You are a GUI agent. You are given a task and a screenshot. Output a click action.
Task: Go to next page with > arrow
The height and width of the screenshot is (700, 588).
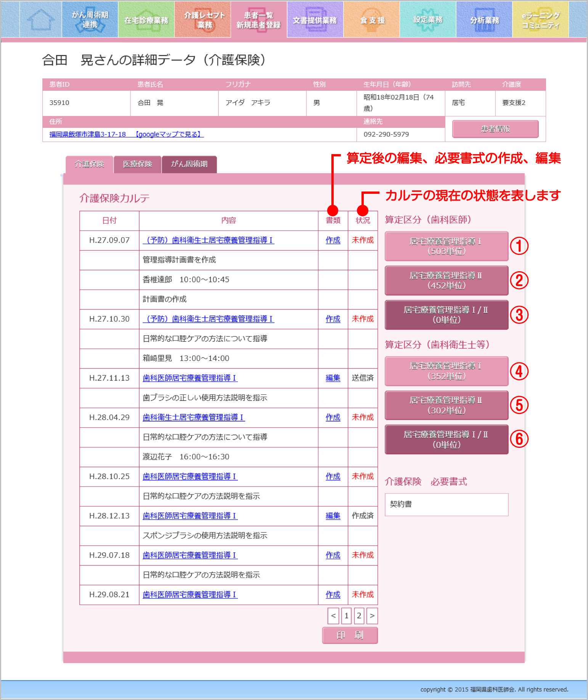(372, 616)
